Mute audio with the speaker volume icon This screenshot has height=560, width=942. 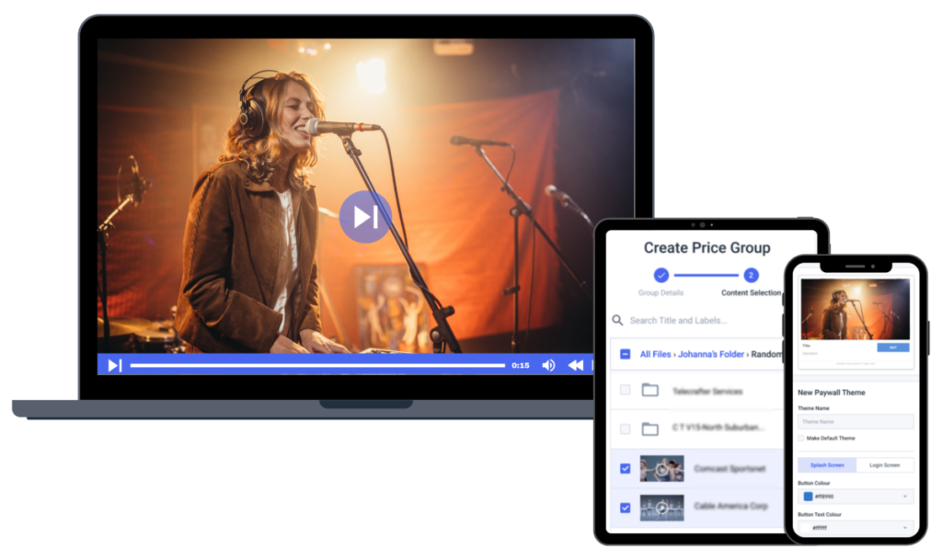548,365
